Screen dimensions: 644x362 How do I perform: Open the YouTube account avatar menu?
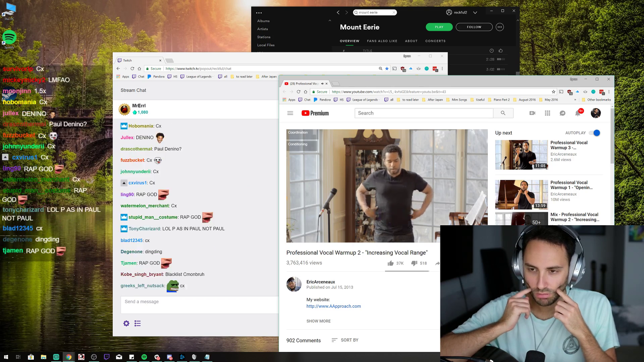click(x=596, y=113)
